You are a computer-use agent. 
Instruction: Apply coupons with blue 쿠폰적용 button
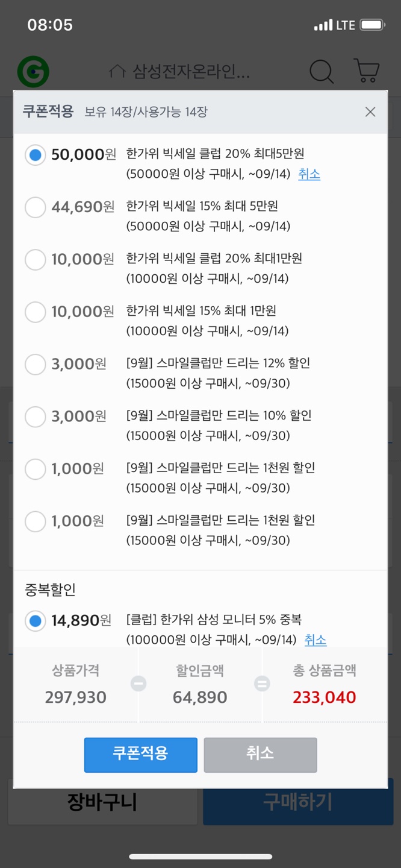tap(140, 755)
